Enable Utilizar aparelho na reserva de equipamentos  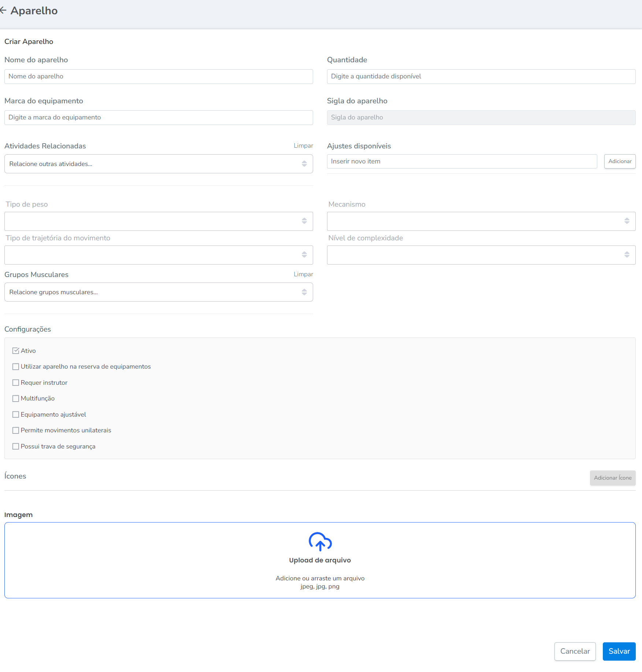coord(16,366)
